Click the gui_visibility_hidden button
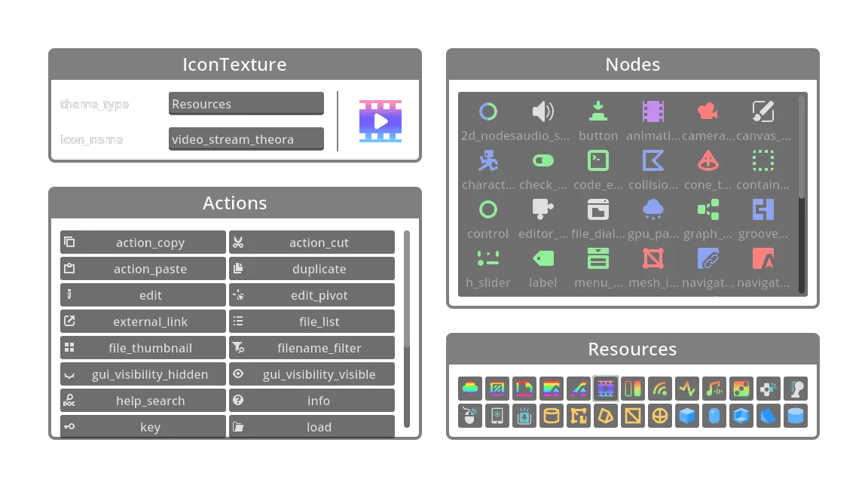Screen dimensions: 868x488 143,374
